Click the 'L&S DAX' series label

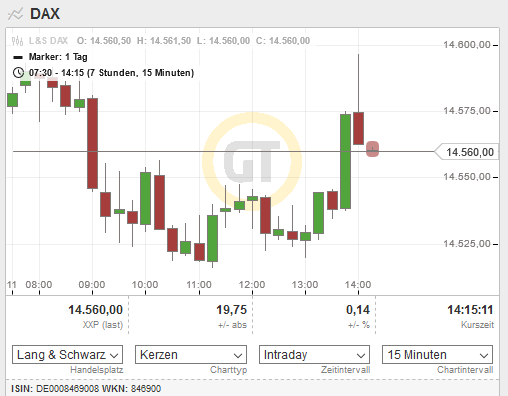click(x=48, y=41)
